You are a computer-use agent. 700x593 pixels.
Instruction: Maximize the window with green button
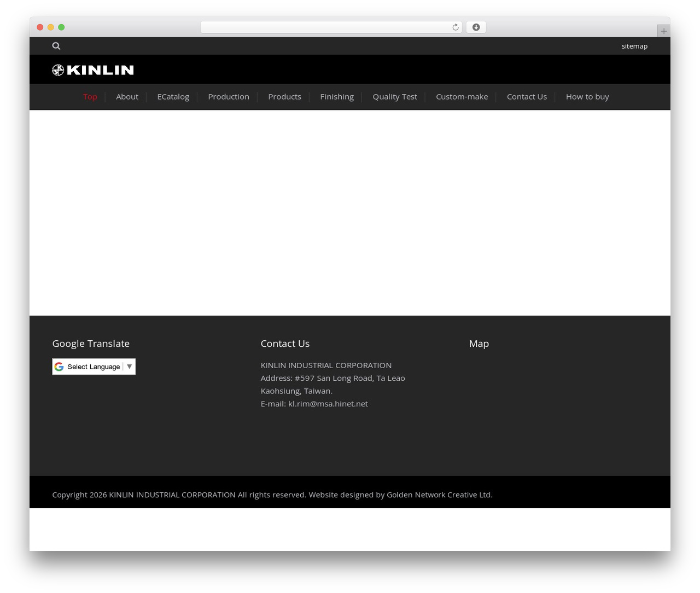[x=61, y=27]
